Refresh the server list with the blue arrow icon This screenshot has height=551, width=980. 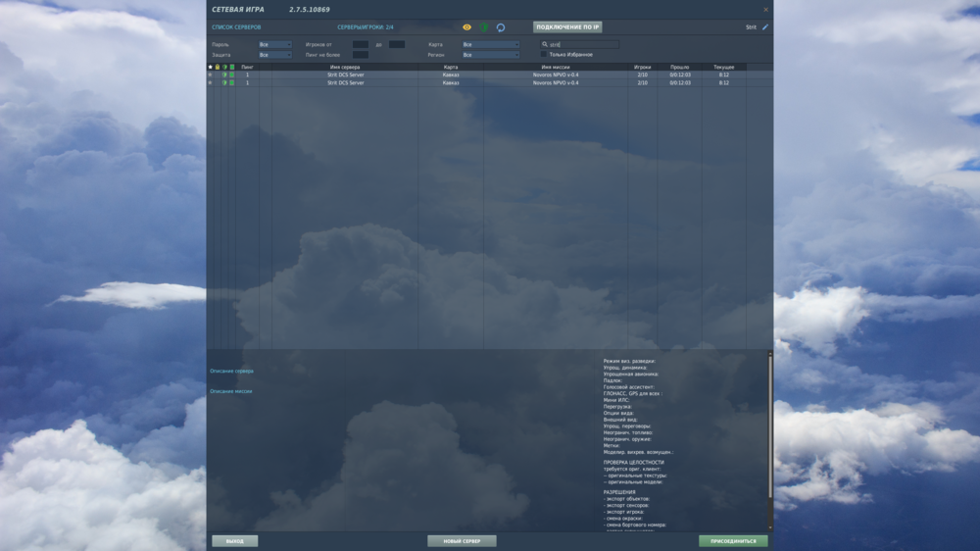(x=501, y=26)
